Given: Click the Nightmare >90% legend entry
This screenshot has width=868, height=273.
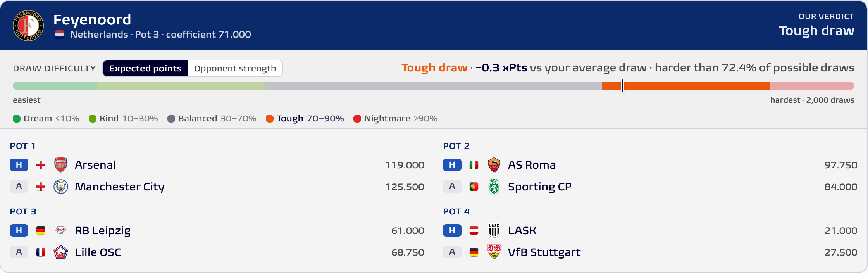Looking at the screenshot, I should click(396, 119).
